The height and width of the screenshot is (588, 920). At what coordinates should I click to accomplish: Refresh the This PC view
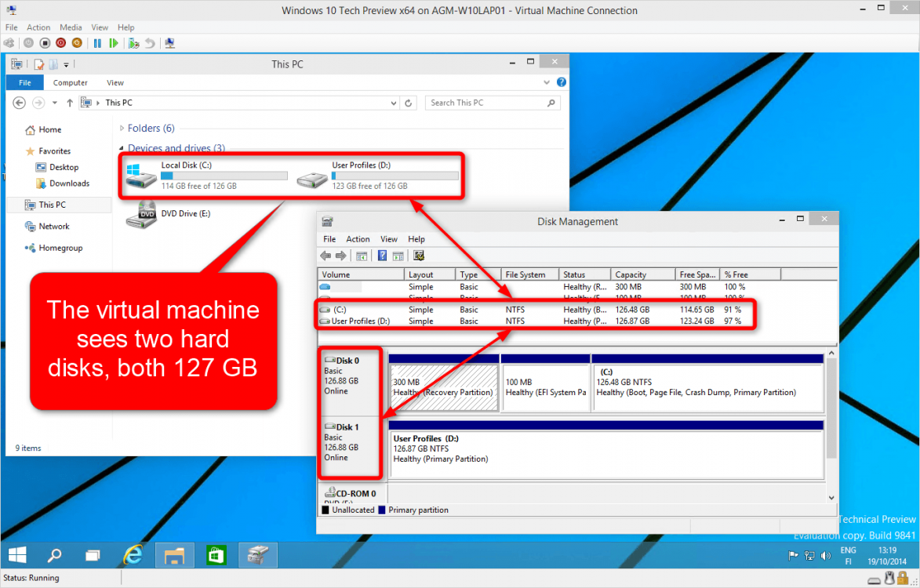pyautogui.click(x=409, y=103)
